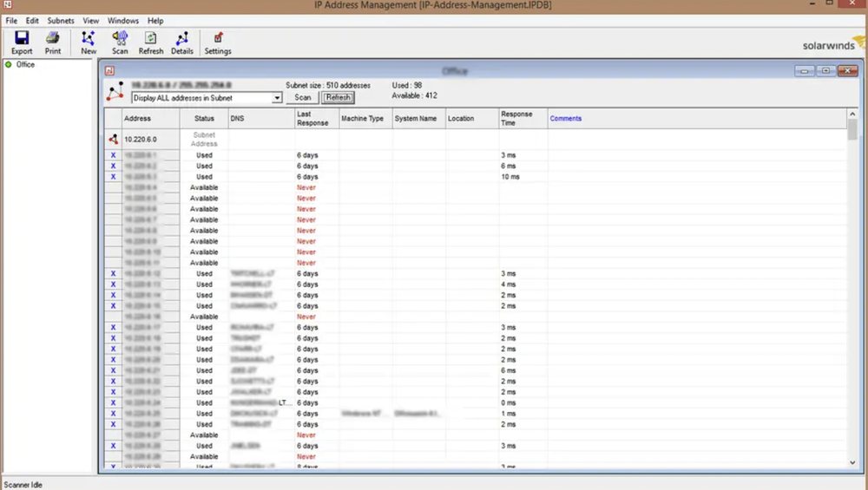Click the Available : 412 counter

point(414,95)
